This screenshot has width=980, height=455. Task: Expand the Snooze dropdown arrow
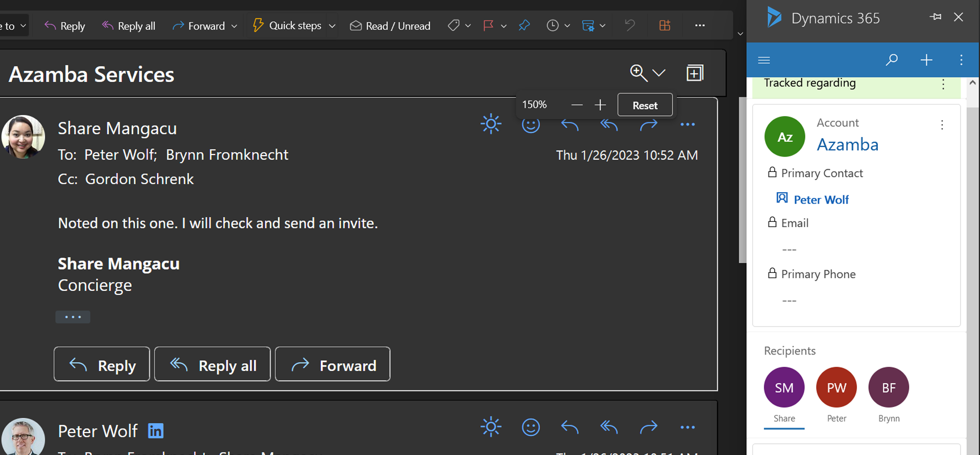point(567,26)
